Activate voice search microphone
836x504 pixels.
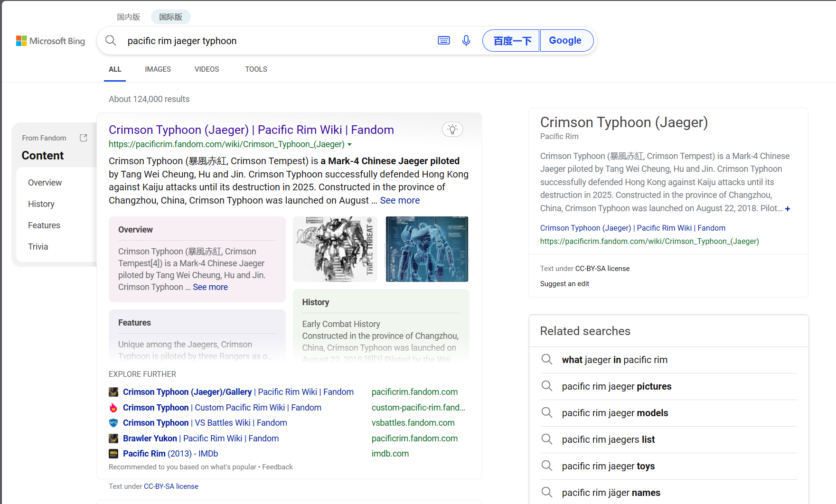click(x=466, y=41)
